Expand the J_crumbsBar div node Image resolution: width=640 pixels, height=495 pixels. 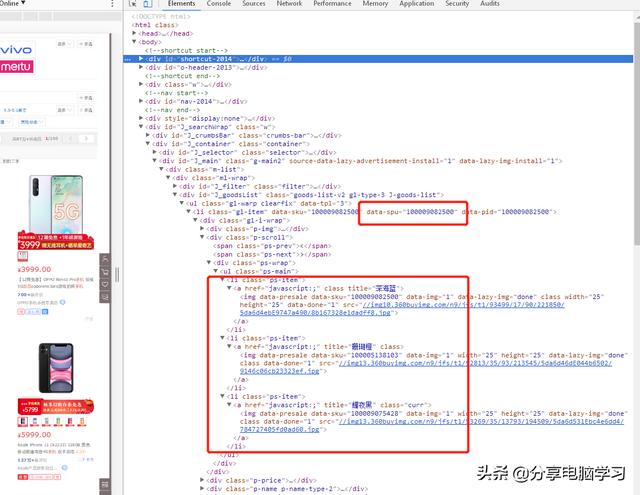pyautogui.click(x=148, y=135)
